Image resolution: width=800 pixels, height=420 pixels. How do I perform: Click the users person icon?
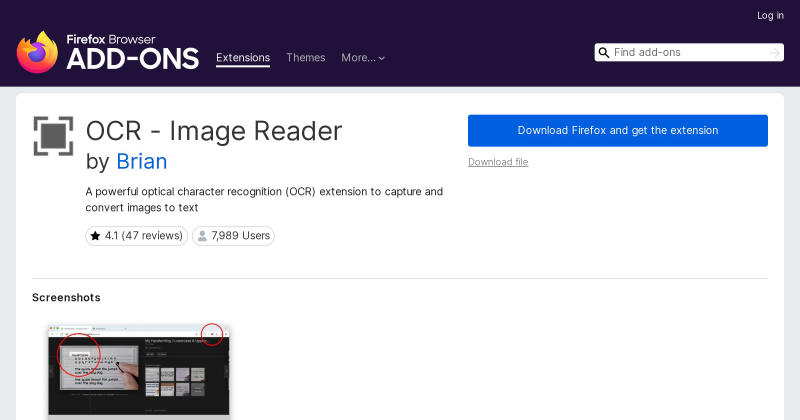[x=202, y=236]
